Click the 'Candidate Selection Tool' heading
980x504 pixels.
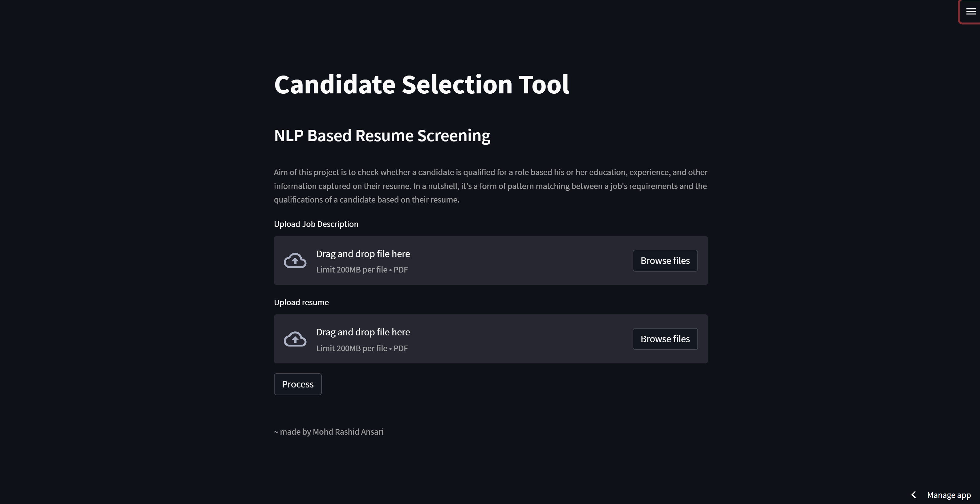(422, 84)
